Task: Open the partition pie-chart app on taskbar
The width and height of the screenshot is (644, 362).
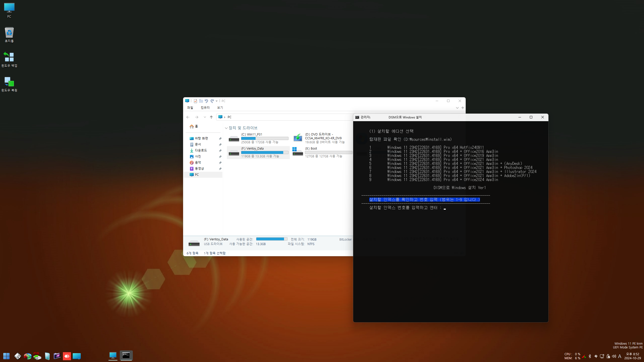Action: click(27, 356)
